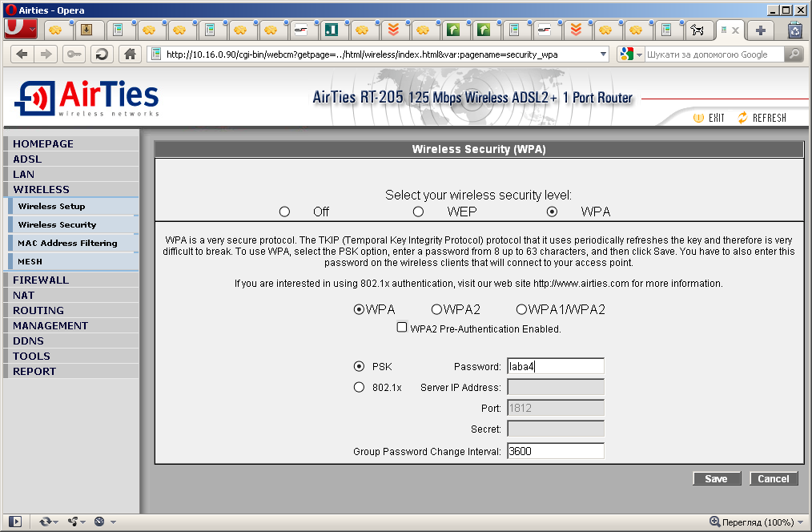Open MAC Address Filtering submenu
This screenshot has height=532, width=812.
pyautogui.click(x=74, y=243)
